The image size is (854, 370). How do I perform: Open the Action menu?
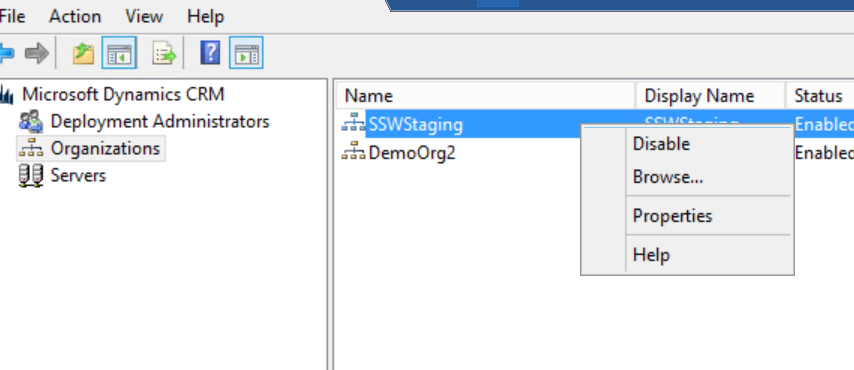[x=75, y=16]
